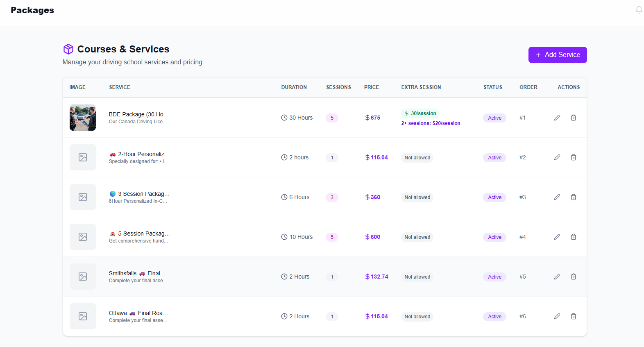This screenshot has width=644, height=347.
Task: Open the notifications bell icon
Action: pyautogui.click(x=639, y=10)
